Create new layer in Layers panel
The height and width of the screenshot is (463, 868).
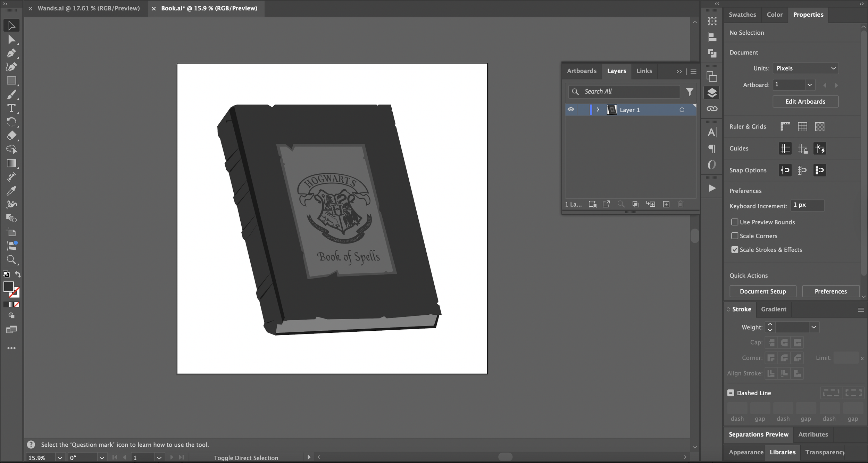click(x=666, y=204)
